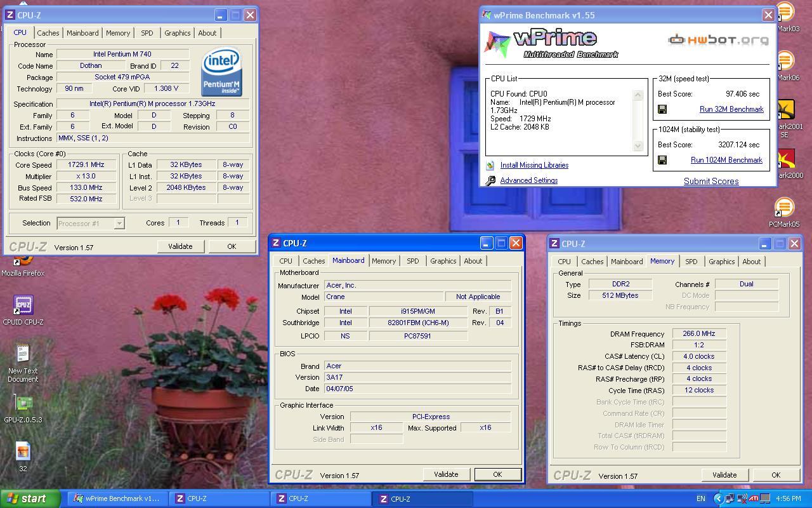Switch to the CPU tab in the Mainboard CPU-Z window
This screenshot has width=812, height=508.
click(285, 261)
